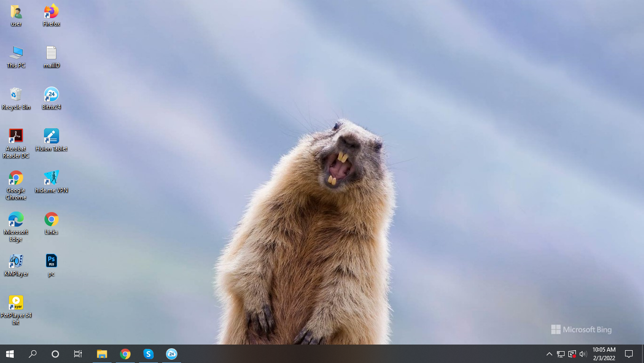This screenshot has width=644, height=363.
Task: Click the KMPlayer desktop icon
Action: coord(16,262)
